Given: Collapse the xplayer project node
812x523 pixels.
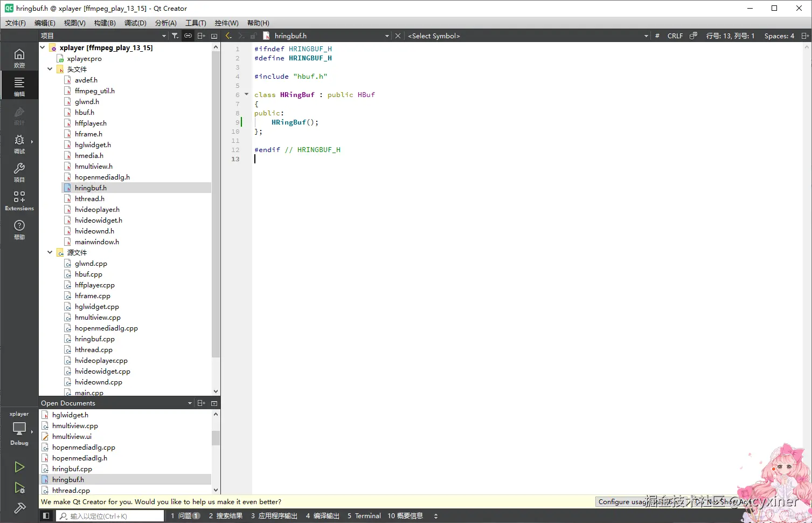Looking at the screenshot, I should click(43, 47).
